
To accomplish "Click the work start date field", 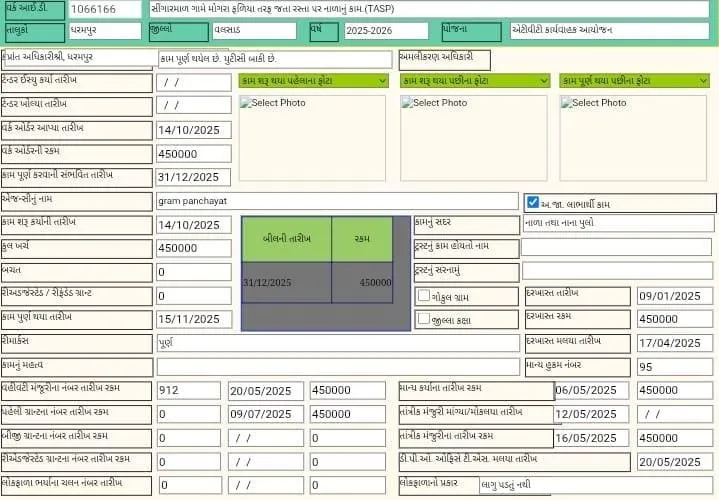I will click(x=194, y=225).
